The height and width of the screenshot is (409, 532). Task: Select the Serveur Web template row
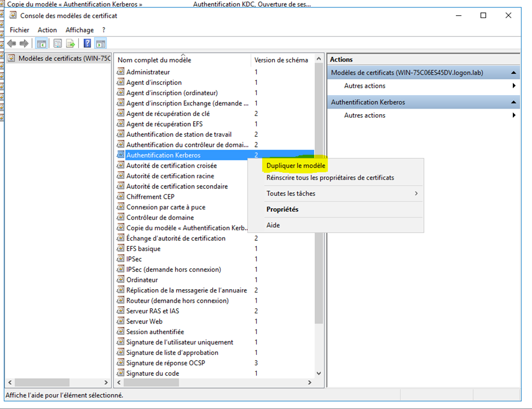(x=144, y=321)
